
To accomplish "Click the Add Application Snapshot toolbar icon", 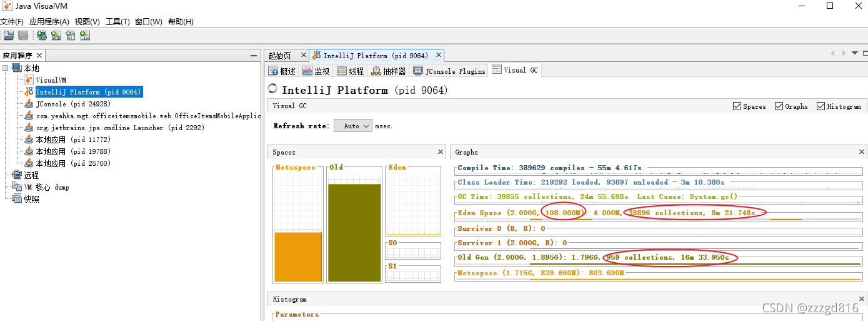I will click(85, 36).
